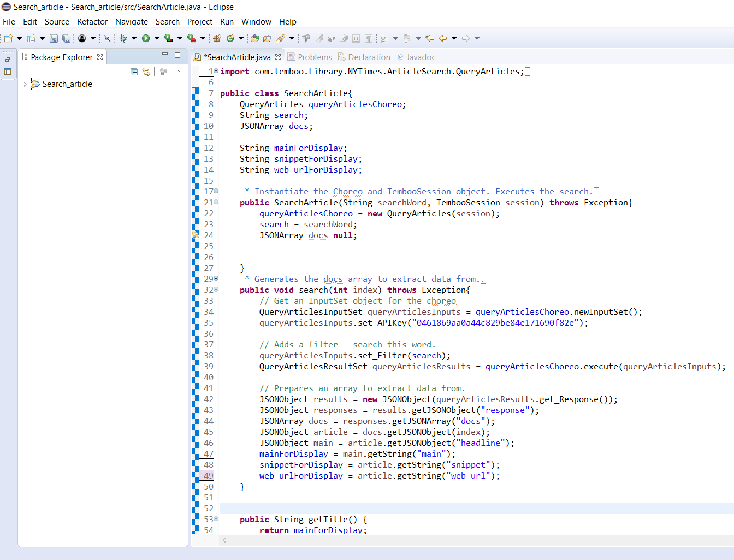Switch to the Declaration tab
Image resolution: width=734 pixels, height=560 pixels.
pos(364,57)
